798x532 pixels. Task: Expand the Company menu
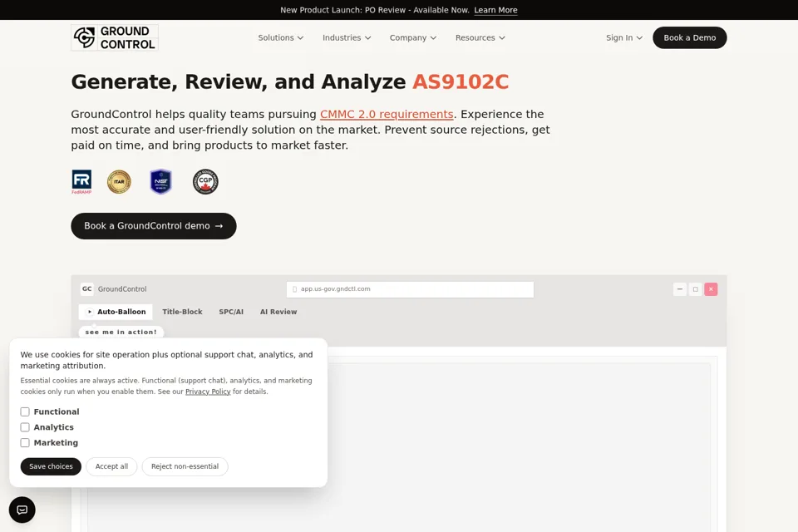click(x=413, y=37)
